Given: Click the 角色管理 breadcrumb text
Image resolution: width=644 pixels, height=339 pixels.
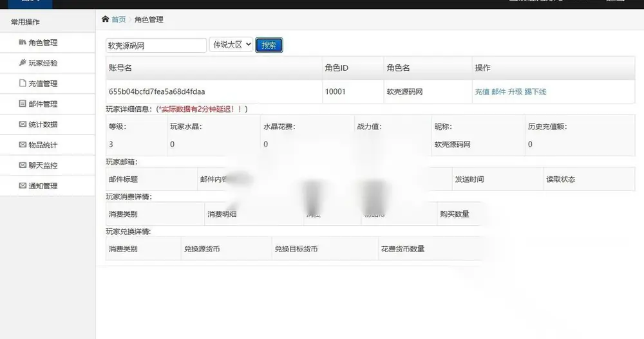Looking at the screenshot, I should coord(149,19).
